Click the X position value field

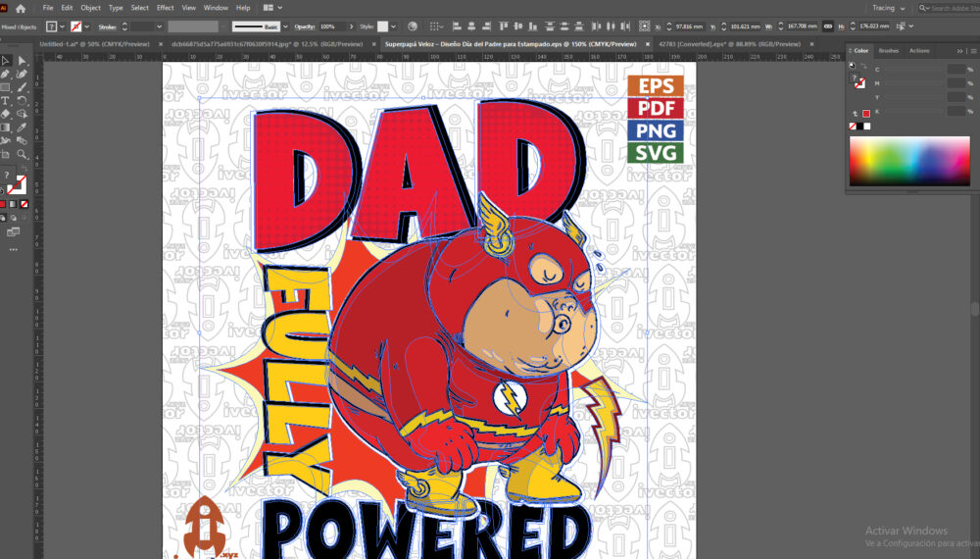(689, 26)
